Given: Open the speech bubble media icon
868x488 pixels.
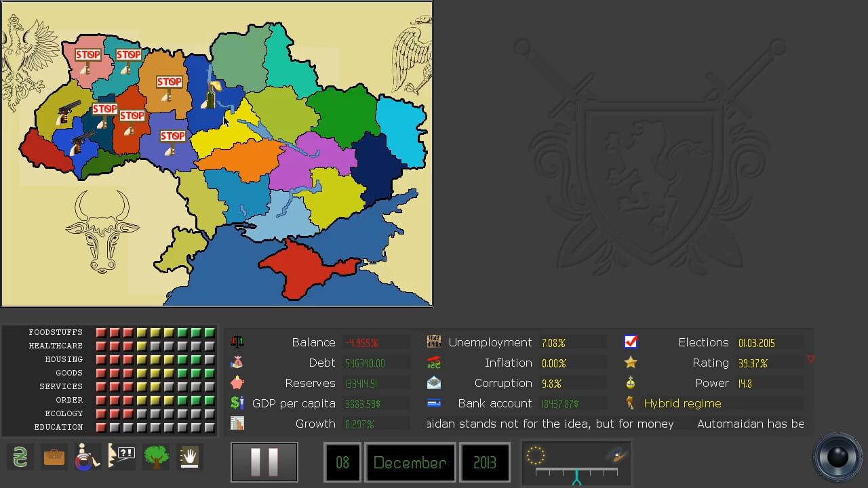Looking at the screenshot, I should (122, 457).
